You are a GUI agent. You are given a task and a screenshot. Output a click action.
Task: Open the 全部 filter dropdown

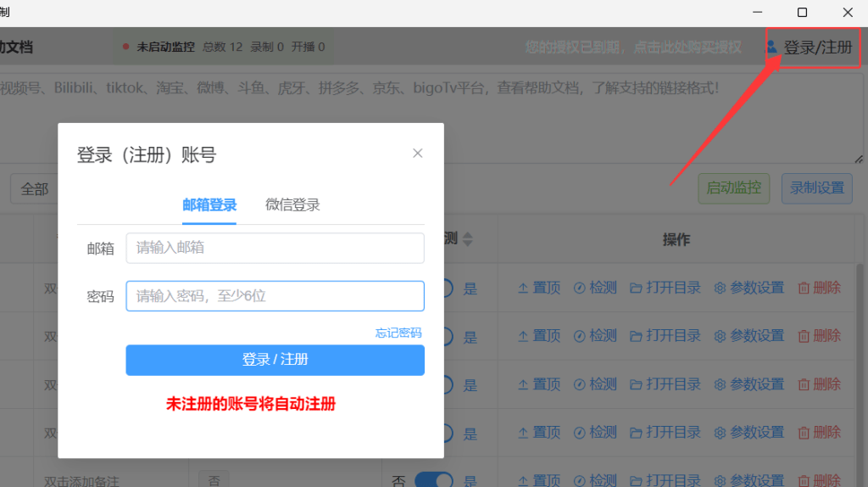coord(34,189)
